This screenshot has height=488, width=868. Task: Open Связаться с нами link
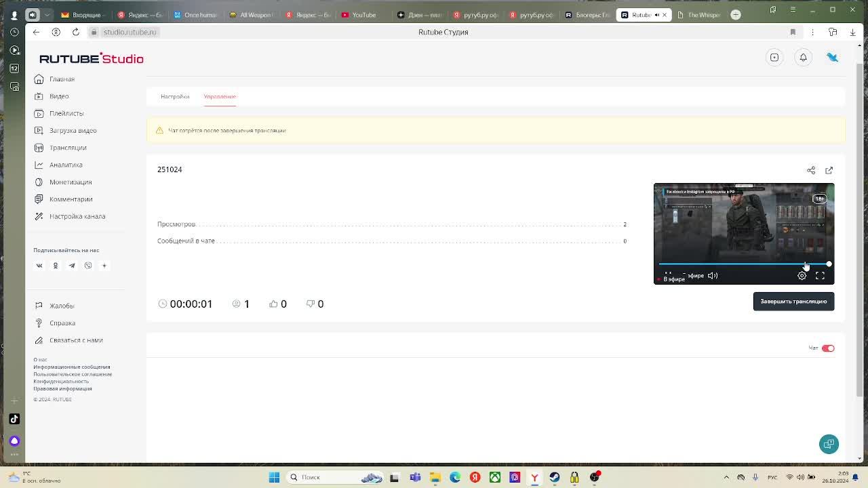(68, 340)
